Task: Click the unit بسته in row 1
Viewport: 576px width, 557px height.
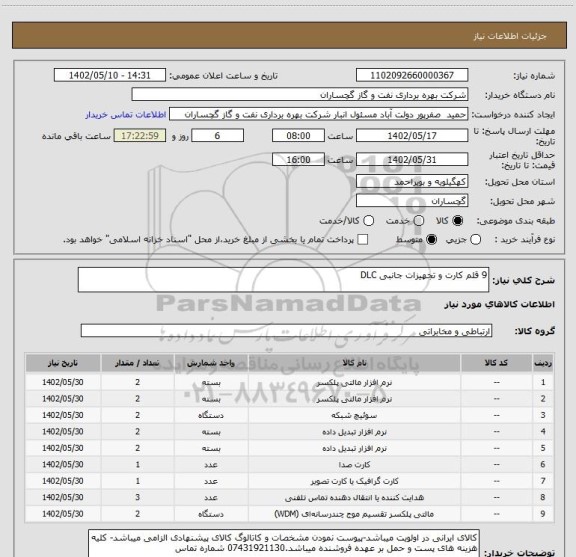Action: [x=211, y=382]
